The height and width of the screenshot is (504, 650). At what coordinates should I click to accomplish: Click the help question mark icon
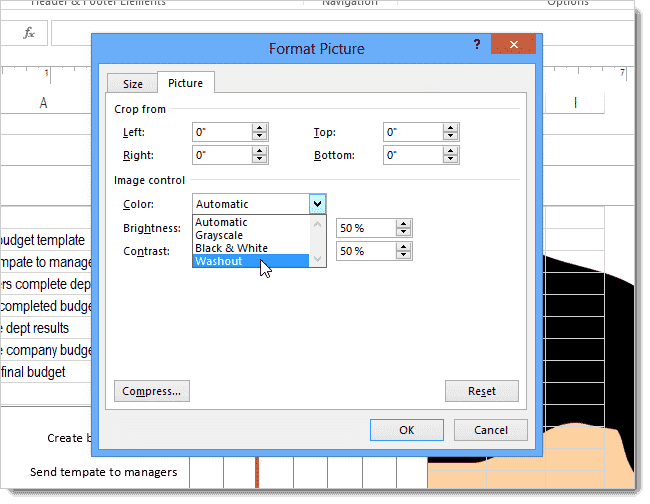click(x=477, y=44)
